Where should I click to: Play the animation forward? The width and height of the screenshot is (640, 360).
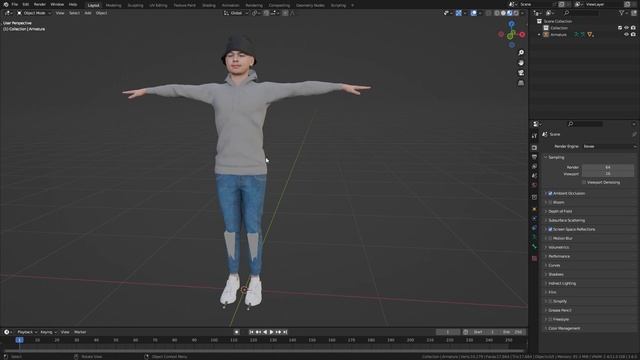coord(271,332)
